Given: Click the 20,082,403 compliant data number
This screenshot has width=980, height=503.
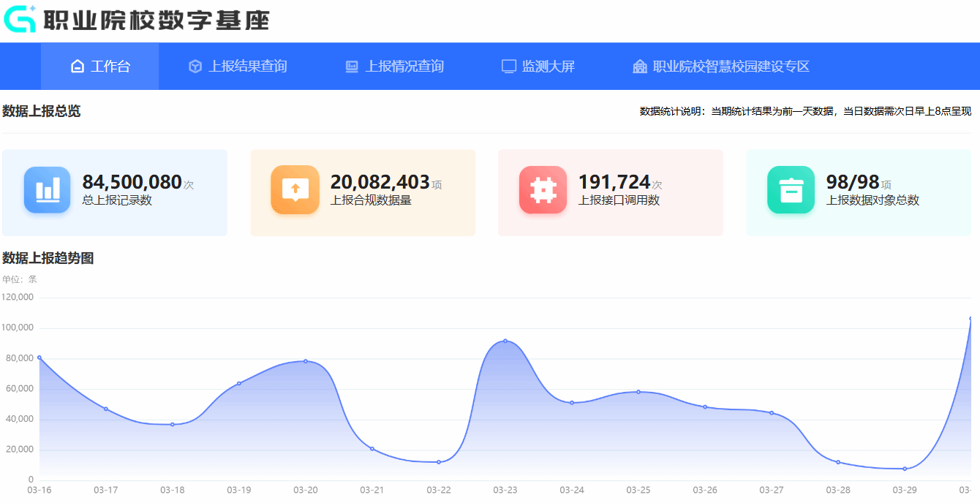Looking at the screenshot, I should click(x=380, y=182).
